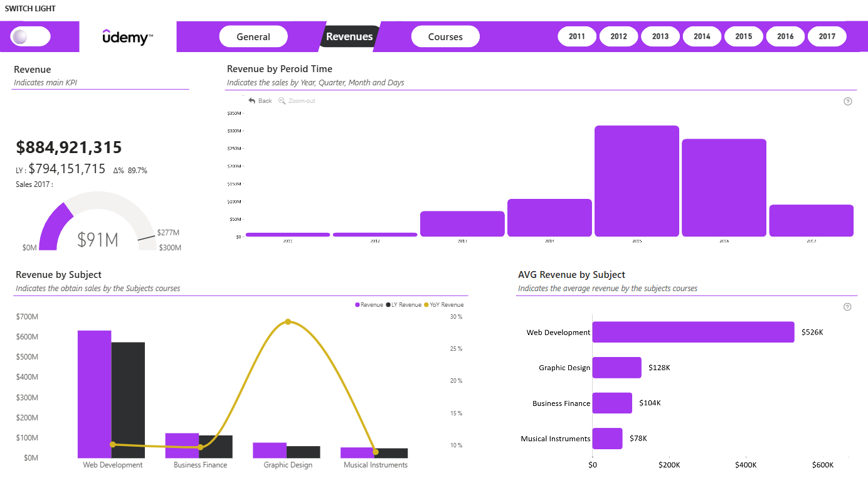This screenshot has width=868, height=485.
Task: Toggle the Switch Light switch
Action: click(x=30, y=36)
